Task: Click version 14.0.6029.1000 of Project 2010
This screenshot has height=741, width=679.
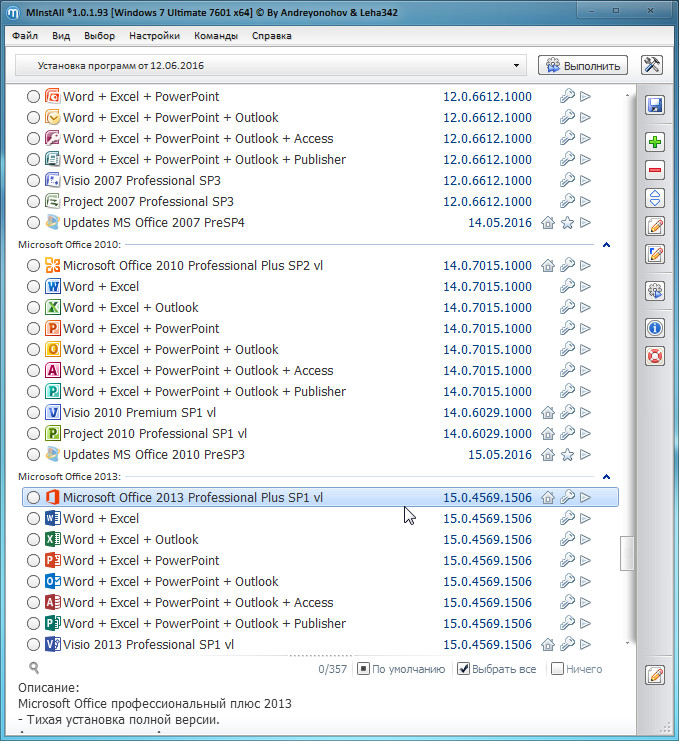Action: 487,433
